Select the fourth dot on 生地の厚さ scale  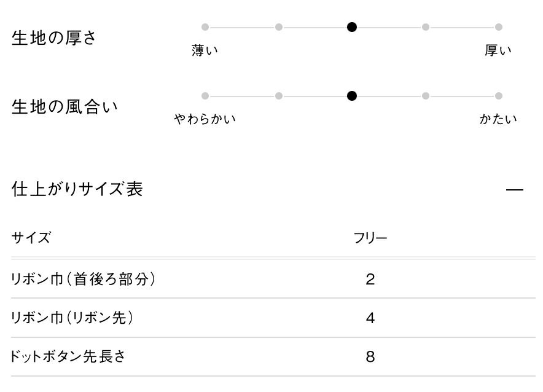[426, 27]
